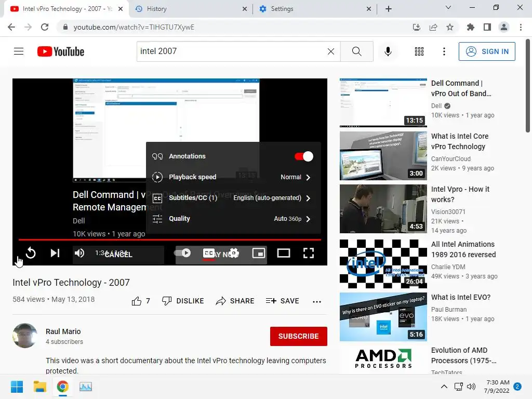This screenshot has height=399, width=532.
Task: Open the Chrome profile menu
Action: click(x=504, y=27)
